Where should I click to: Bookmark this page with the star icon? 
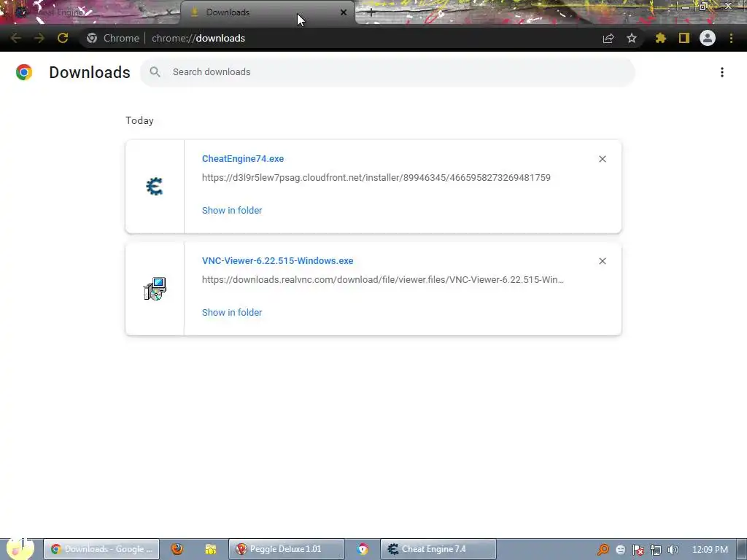[x=631, y=38]
